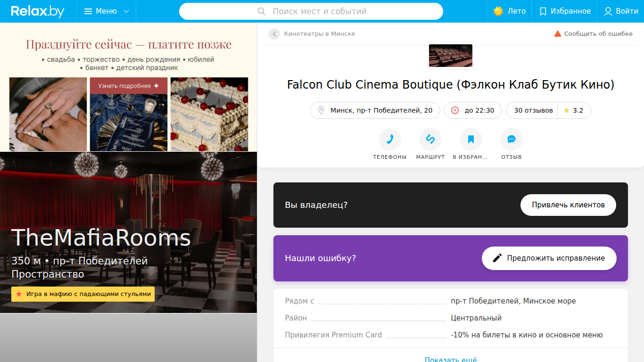Click the yellow Игра в мафию tag
644x362 pixels.
[x=83, y=294]
